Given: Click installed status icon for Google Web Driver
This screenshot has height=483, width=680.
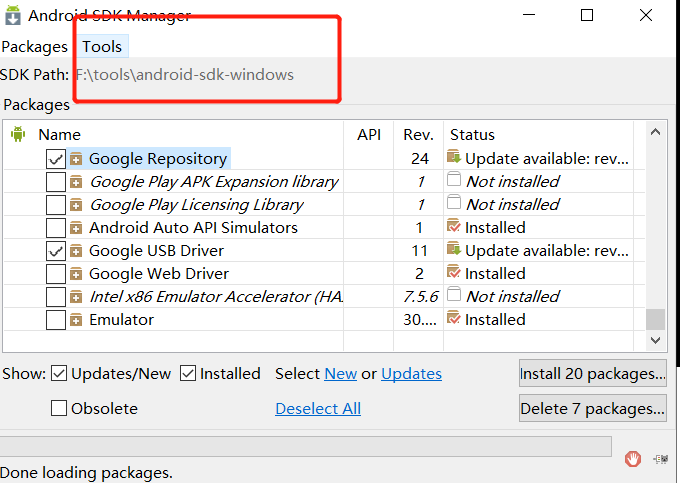Looking at the screenshot, I should 454,271.
